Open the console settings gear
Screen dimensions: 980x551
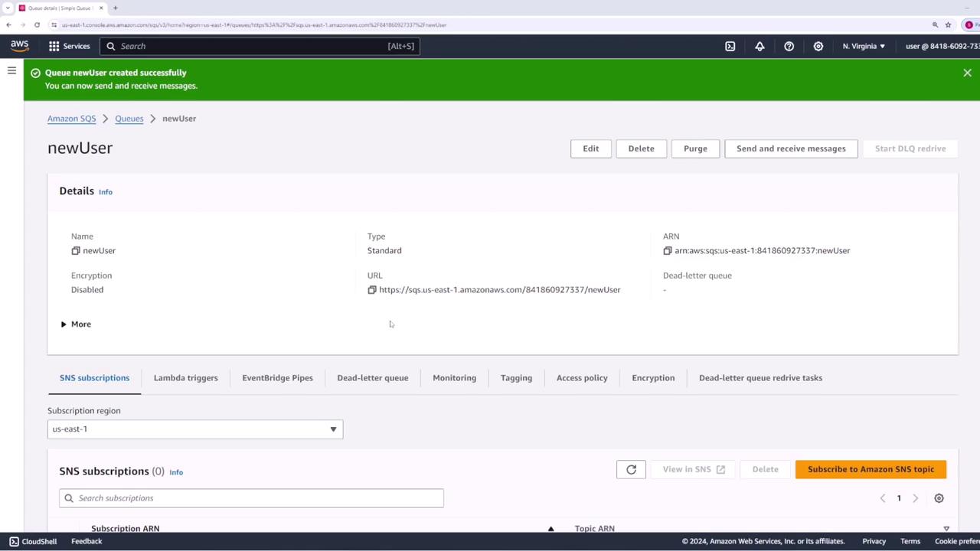pyautogui.click(x=818, y=46)
